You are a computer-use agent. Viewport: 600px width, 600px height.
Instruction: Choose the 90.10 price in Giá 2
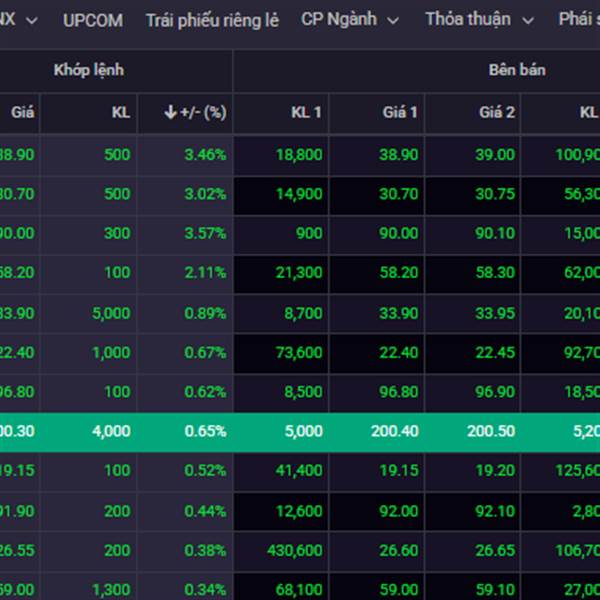[x=494, y=233]
